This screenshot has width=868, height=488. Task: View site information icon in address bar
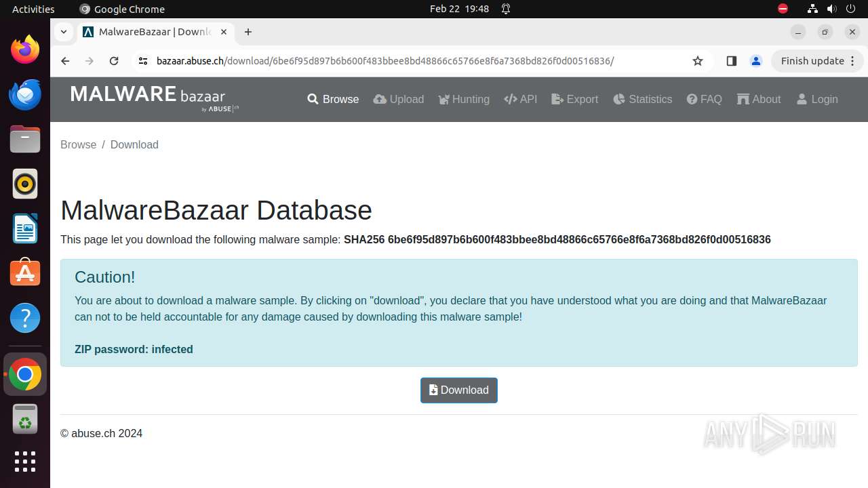[x=142, y=61]
